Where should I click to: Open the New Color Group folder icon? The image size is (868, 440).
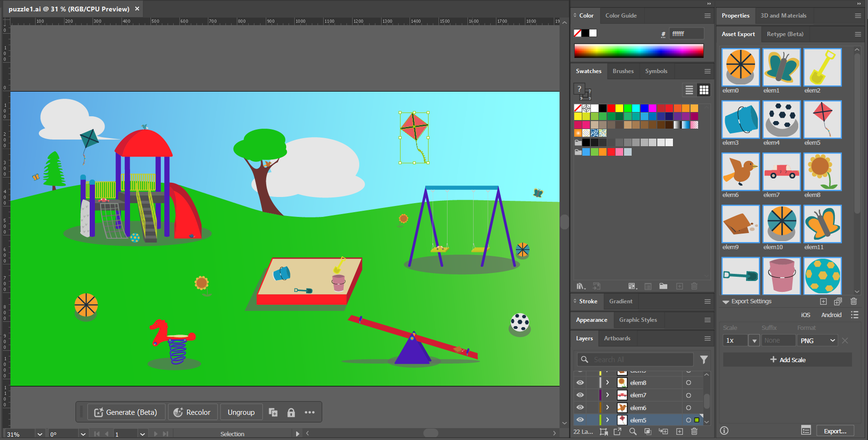click(x=663, y=286)
